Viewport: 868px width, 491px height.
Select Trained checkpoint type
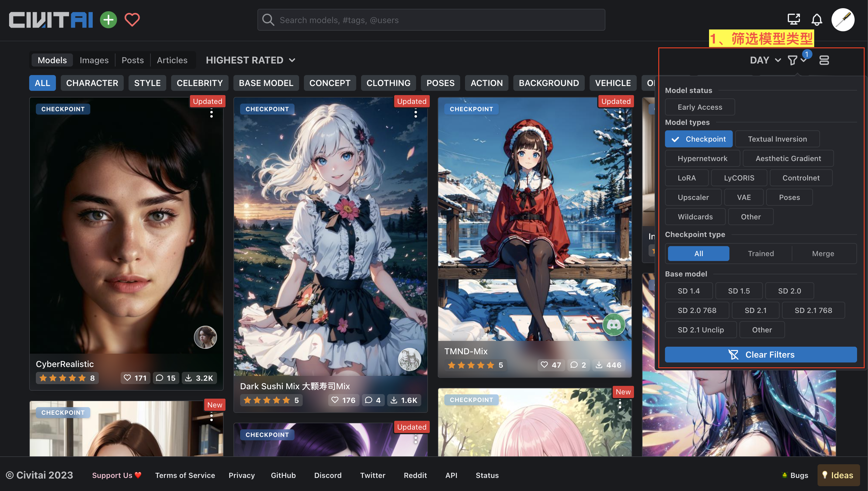click(x=760, y=253)
